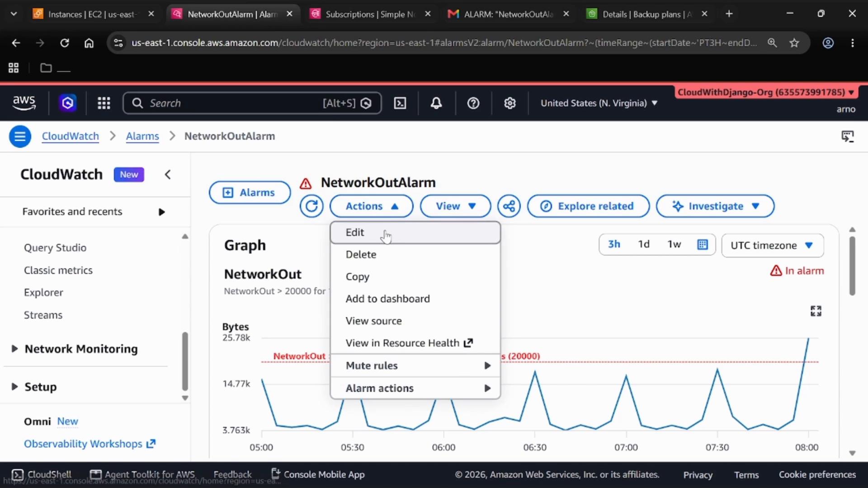Open the custom time range calendar icon
This screenshot has height=488, width=868.
(x=703, y=244)
